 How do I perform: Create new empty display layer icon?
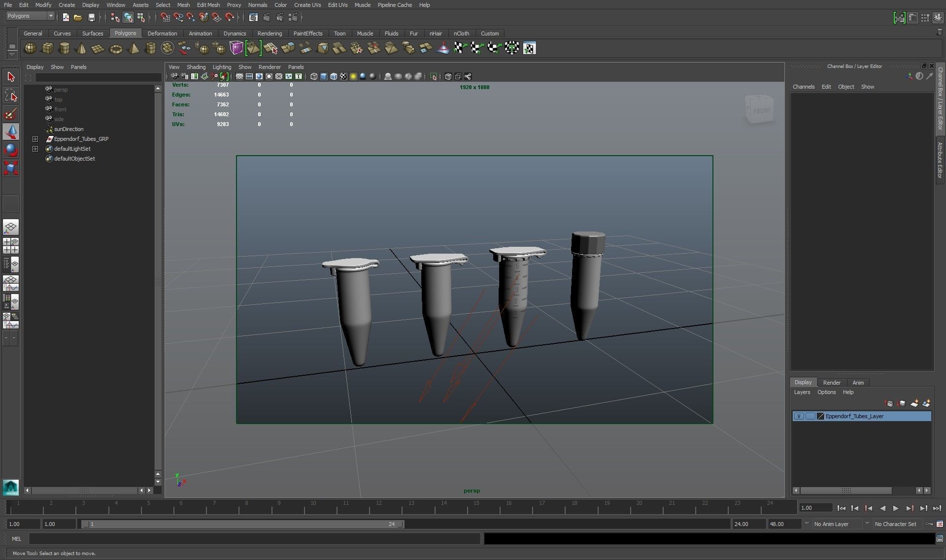tap(914, 403)
